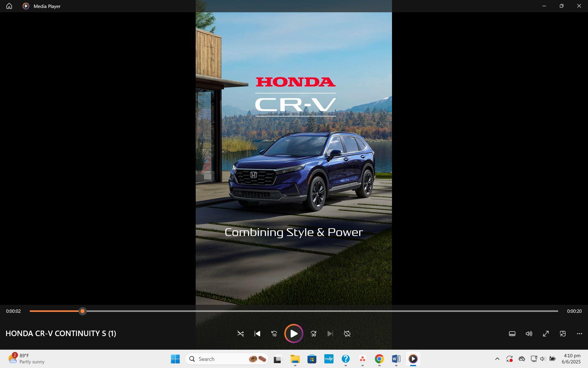
Task: Toggle shuffle mode
Action: pos(240,334)
